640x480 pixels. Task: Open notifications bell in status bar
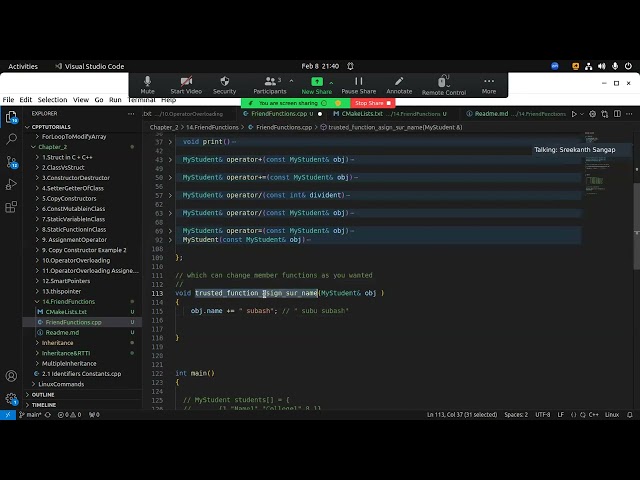pyautogui.click(x=630, y=415)
